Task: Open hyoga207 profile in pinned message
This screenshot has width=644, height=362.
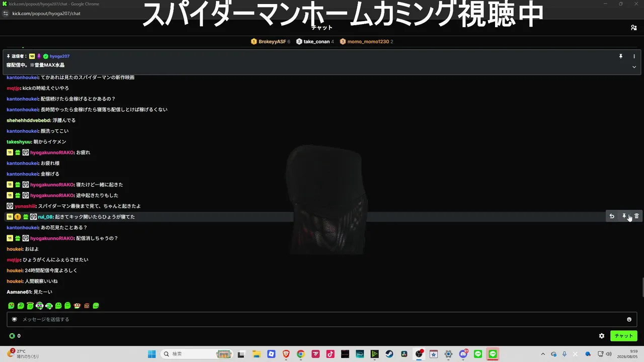Action: click(x=59, y=56)
